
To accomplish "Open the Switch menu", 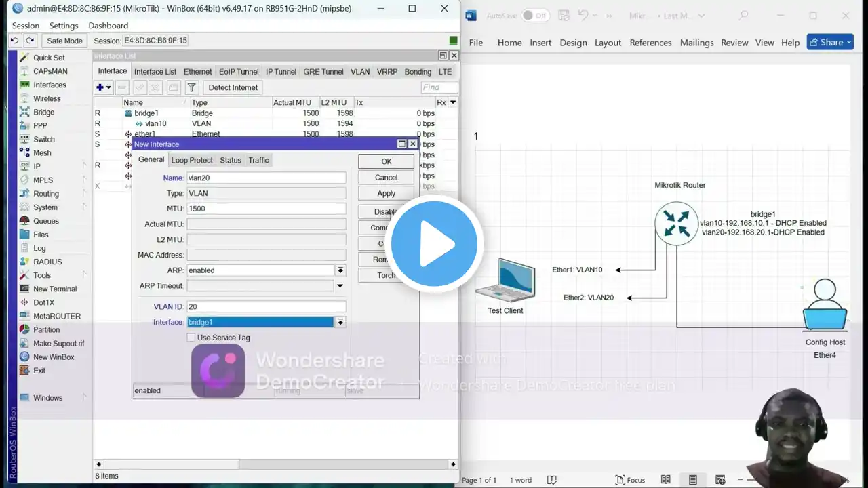I will [44, 139].
